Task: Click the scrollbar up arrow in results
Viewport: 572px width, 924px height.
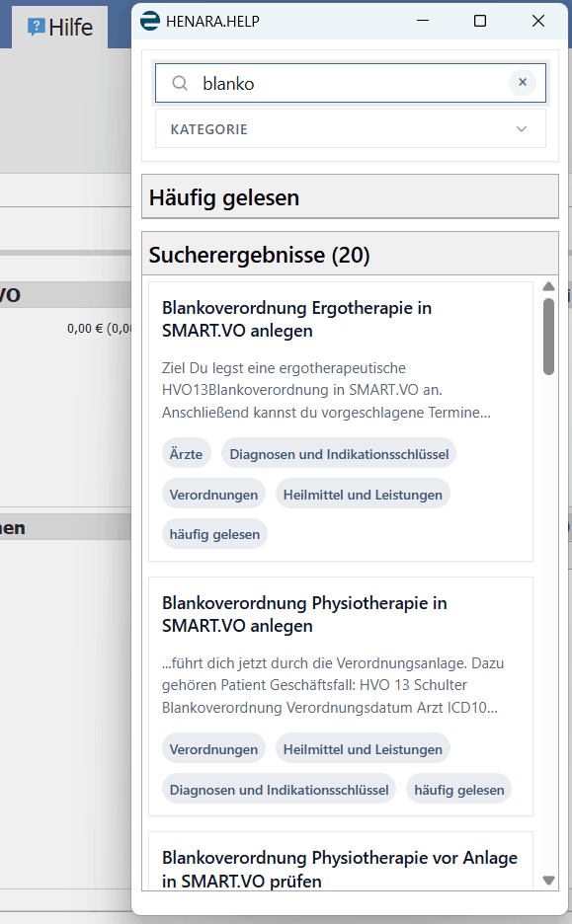Action: 548,286
